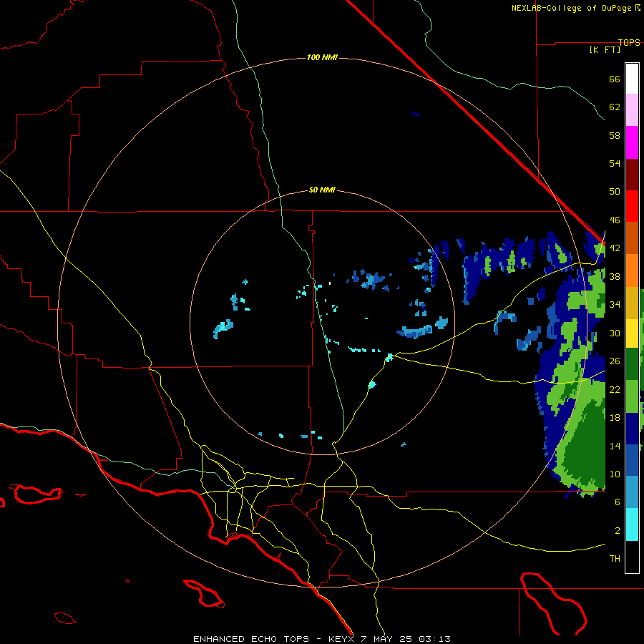This screenshot has height=644, width=644.
Task: Click the 34 value on the scale
Action: click(615, 305)
